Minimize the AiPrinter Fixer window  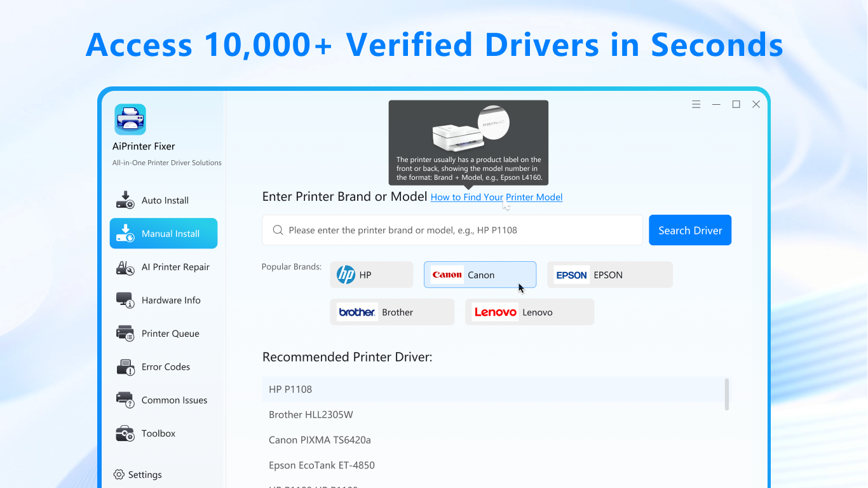tap(716, 104)
